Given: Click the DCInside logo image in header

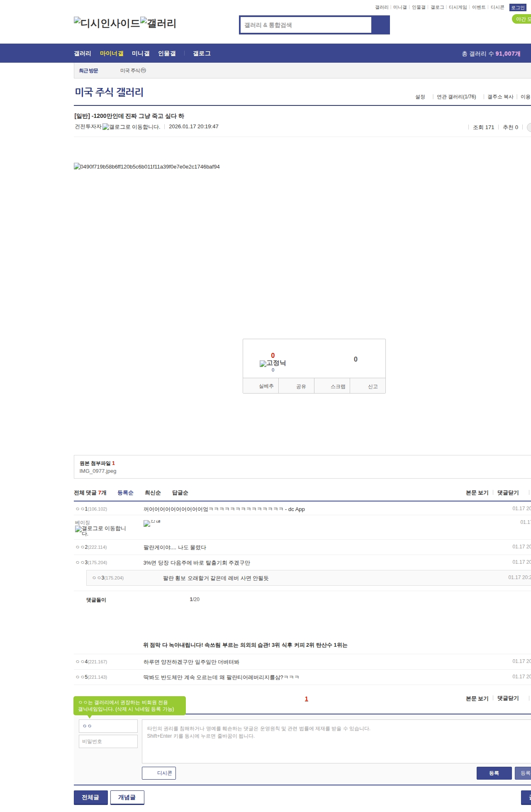Looking at the screenshot, I should point(107,23).
